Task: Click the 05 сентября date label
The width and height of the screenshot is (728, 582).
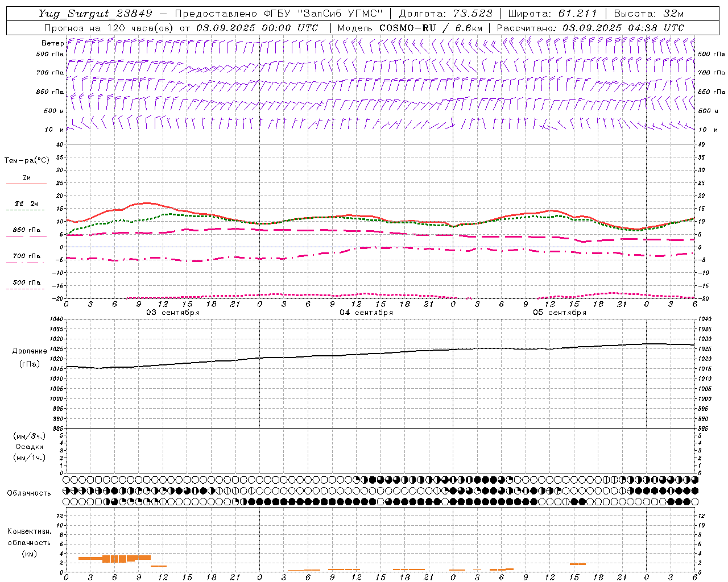Action: (560, 313)
